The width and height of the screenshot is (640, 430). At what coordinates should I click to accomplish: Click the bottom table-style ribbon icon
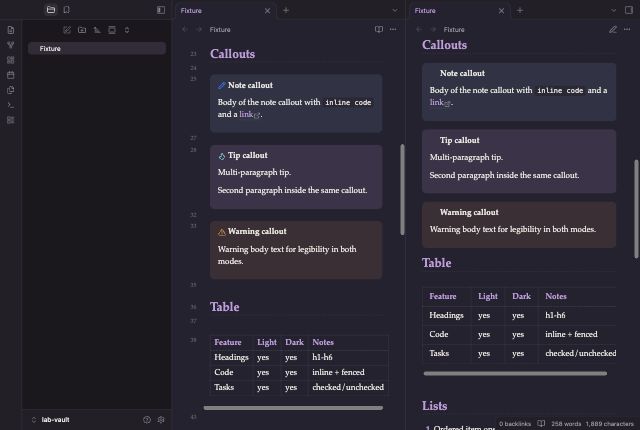[x=11, y=120]
